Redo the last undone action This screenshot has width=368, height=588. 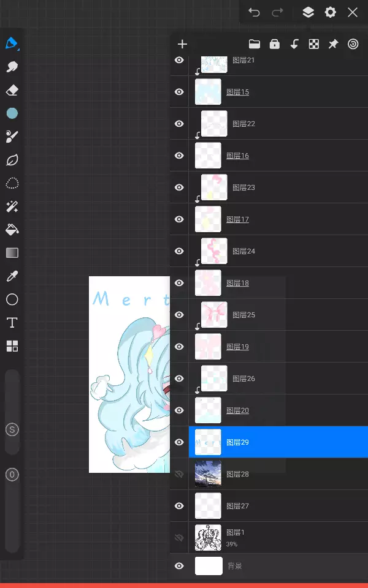(x=277, y=12)
